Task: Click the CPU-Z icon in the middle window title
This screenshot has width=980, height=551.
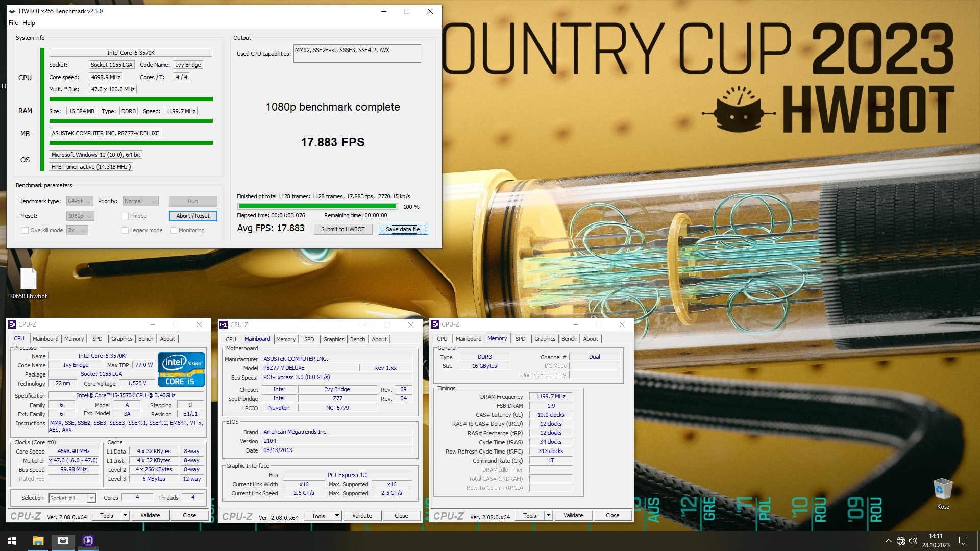Action: pyautogui.click(x=224, y=325)
